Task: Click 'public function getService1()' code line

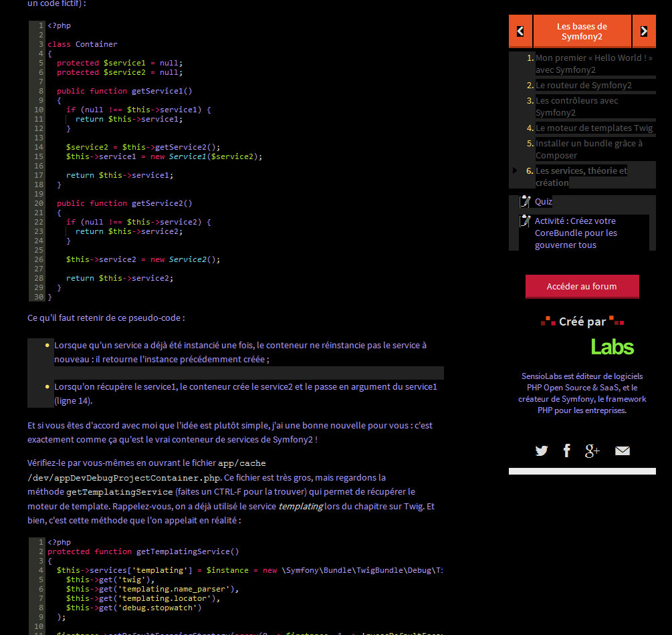Action: pyautogui.click(x=125, y=91)
